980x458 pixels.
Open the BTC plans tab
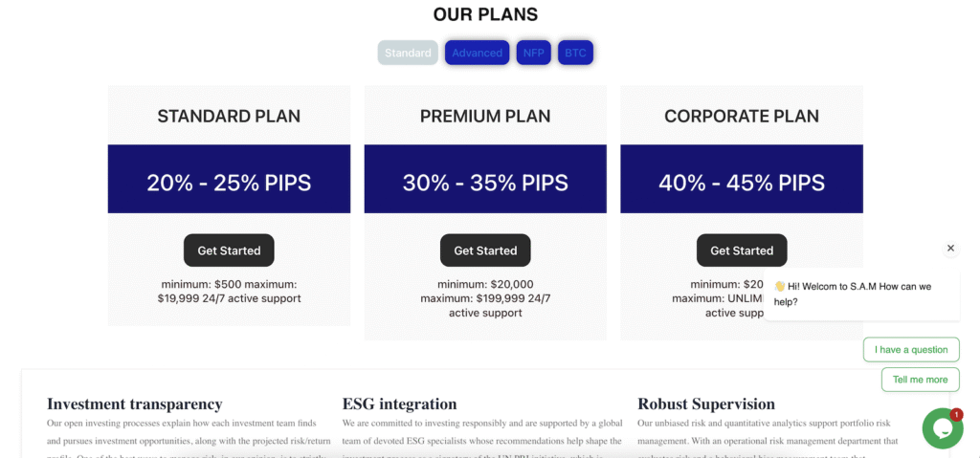tap(575, 54)
